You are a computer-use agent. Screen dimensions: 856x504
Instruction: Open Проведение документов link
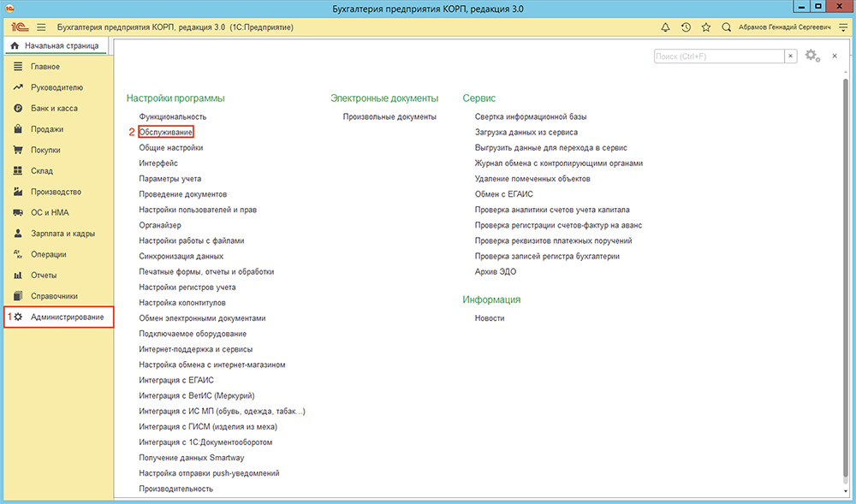tap(183, 194)
